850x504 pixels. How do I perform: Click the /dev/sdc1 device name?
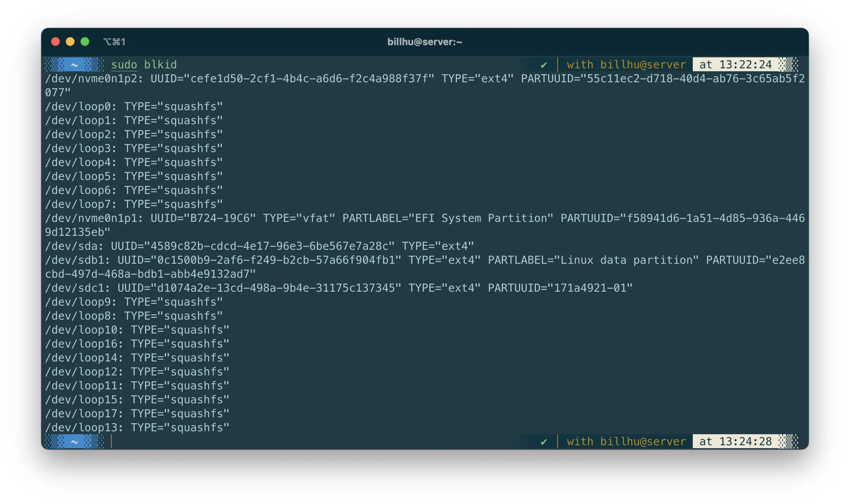75,288
